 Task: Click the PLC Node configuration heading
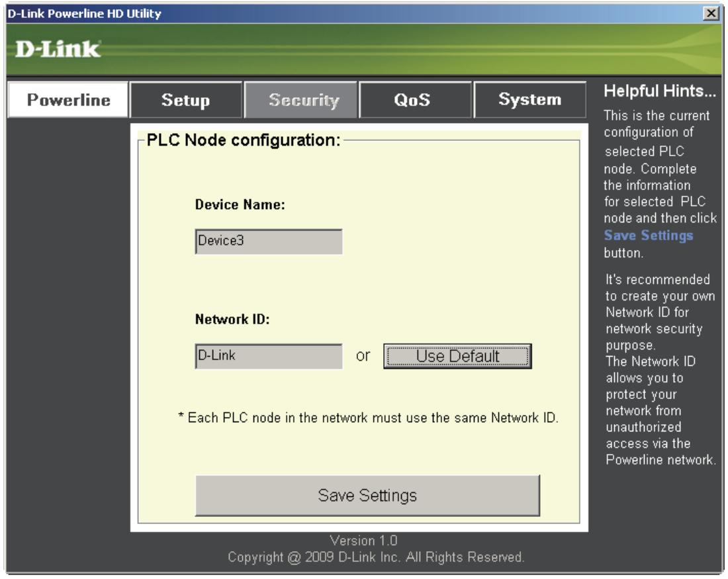[244, 140]
